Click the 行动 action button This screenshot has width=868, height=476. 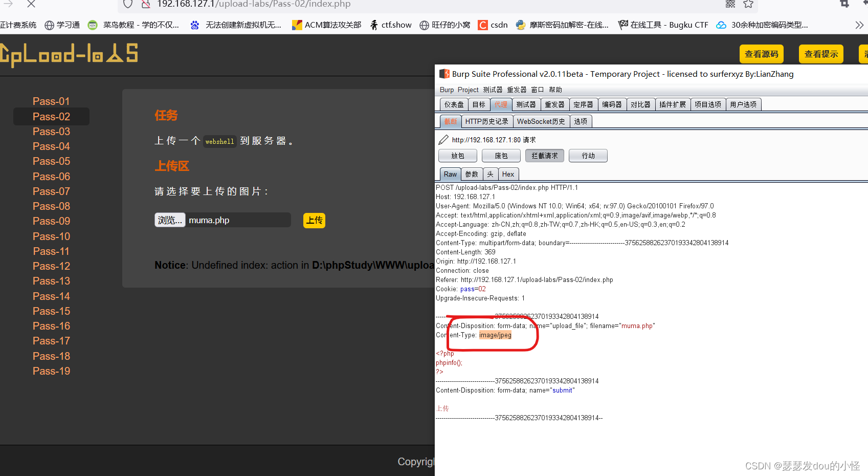tap(588, 156)
